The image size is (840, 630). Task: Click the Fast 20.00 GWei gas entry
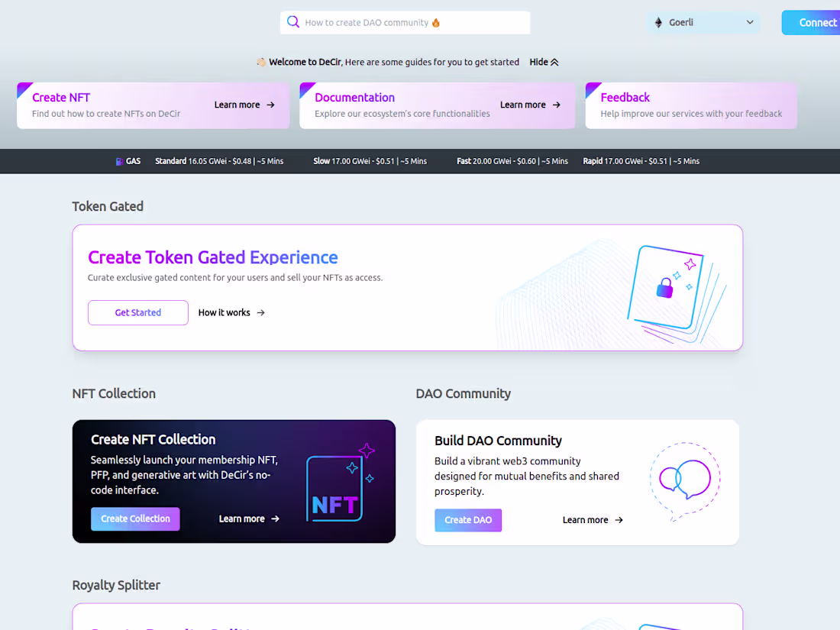pyautogui.click(x=512, y=161)
